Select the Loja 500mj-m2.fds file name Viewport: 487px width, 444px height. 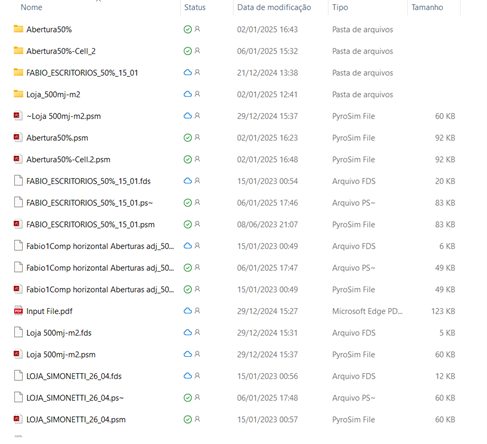[59, 333]
